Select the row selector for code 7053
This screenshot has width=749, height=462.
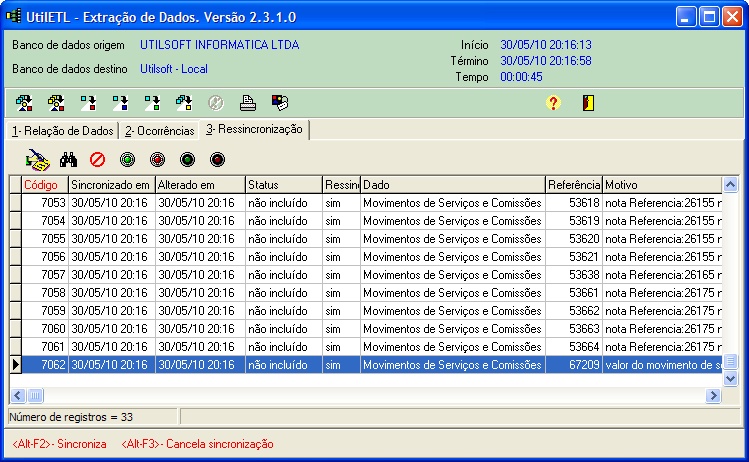(x=15, y=203)
